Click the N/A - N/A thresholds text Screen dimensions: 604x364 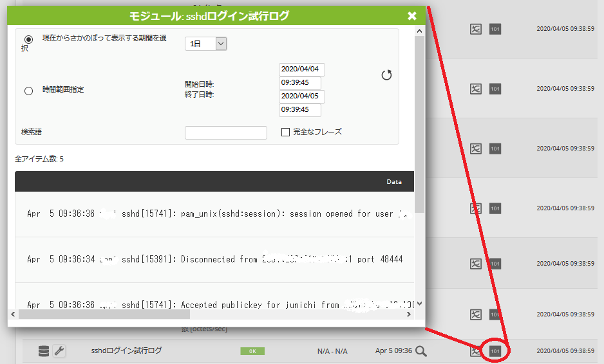coord(332,351)
